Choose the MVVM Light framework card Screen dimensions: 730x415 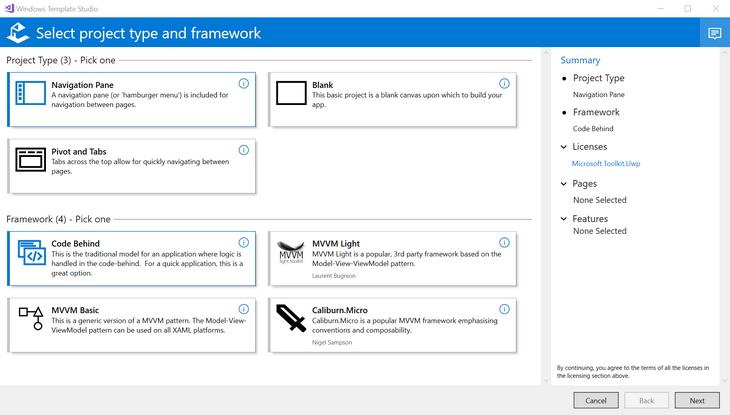point(392,258)
